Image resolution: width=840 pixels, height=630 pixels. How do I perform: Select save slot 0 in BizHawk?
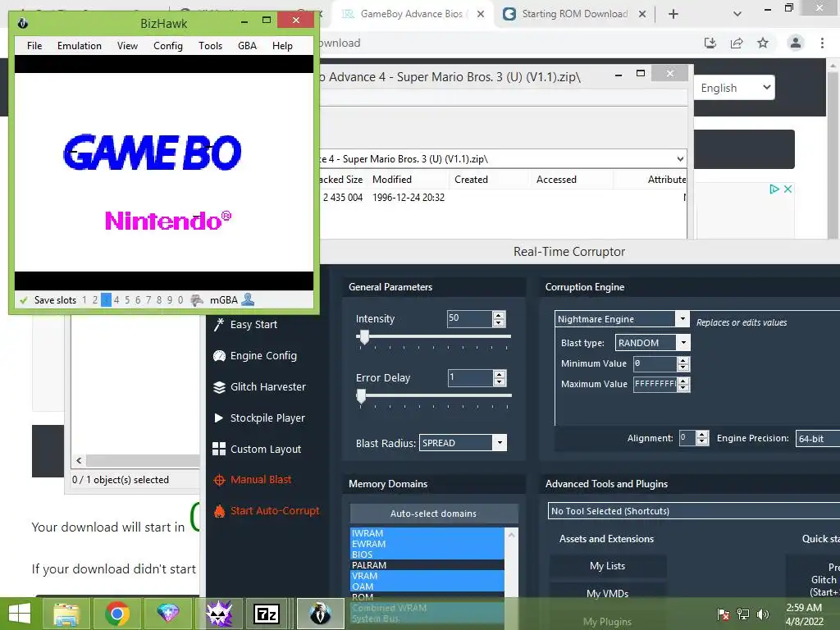tap(180, 300)
